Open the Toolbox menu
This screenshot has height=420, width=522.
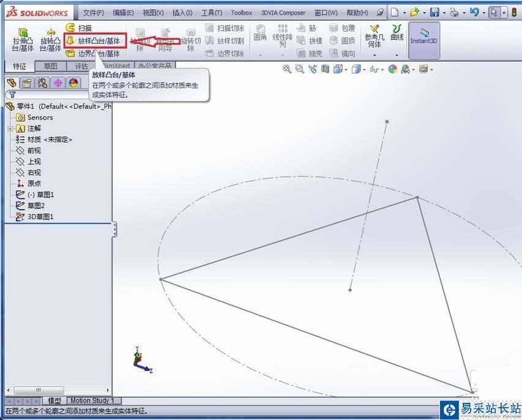(x=241, y=13)
